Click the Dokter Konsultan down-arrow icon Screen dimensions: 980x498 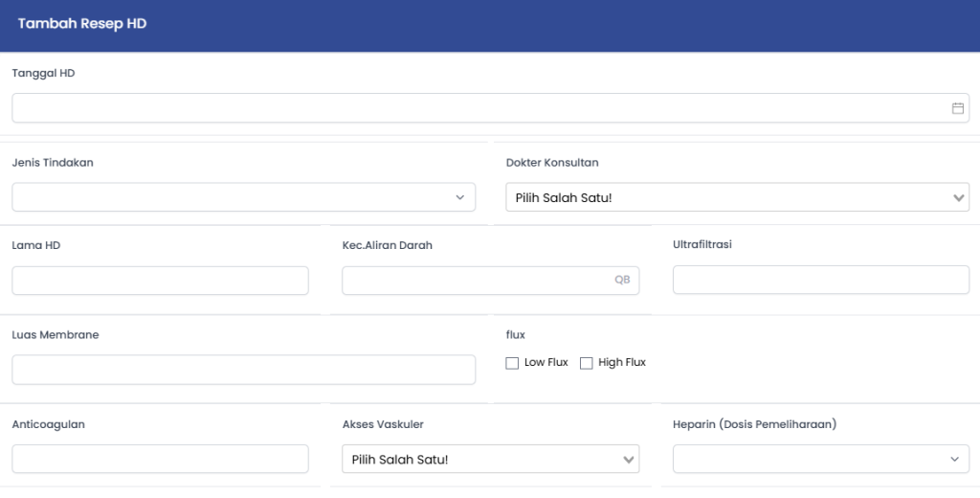pyautogui.click(x=959, y=198)
